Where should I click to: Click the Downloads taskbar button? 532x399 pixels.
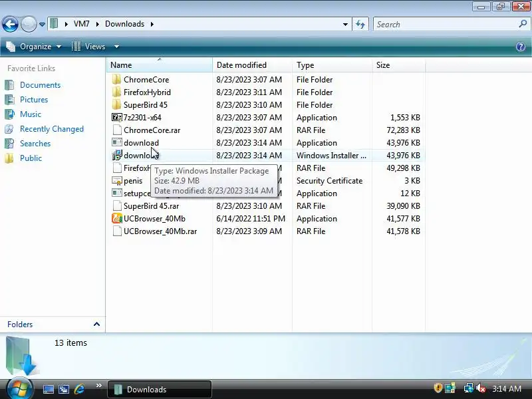tap(160, 389)
